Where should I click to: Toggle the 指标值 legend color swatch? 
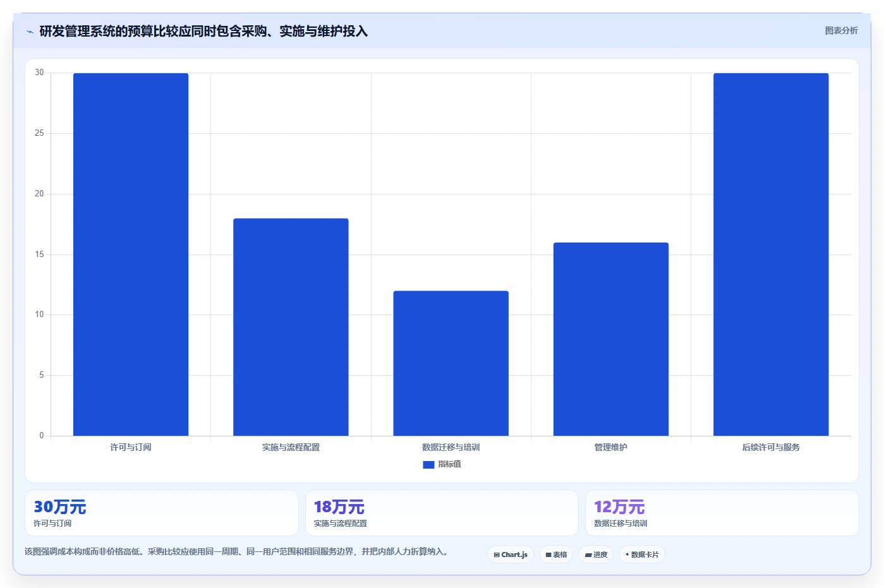[428, 464]
